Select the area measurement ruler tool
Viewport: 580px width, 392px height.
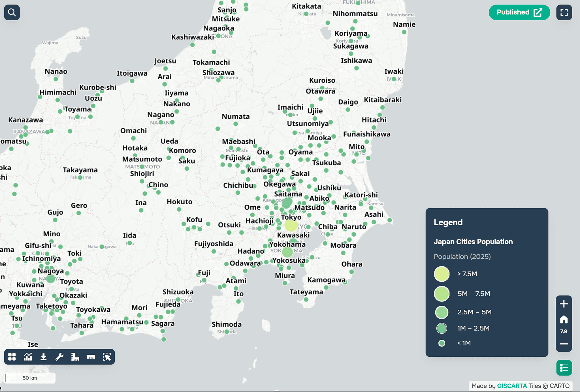click(75, 357)
